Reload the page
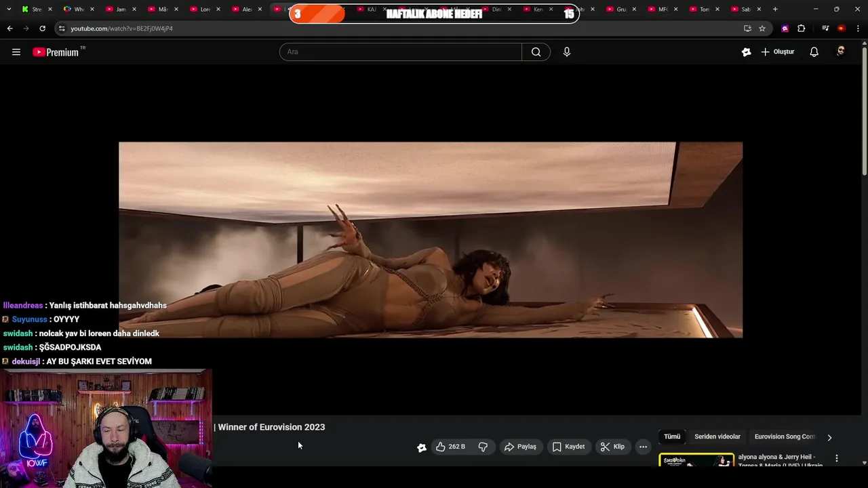868x488 pixels. click(42, 28)
